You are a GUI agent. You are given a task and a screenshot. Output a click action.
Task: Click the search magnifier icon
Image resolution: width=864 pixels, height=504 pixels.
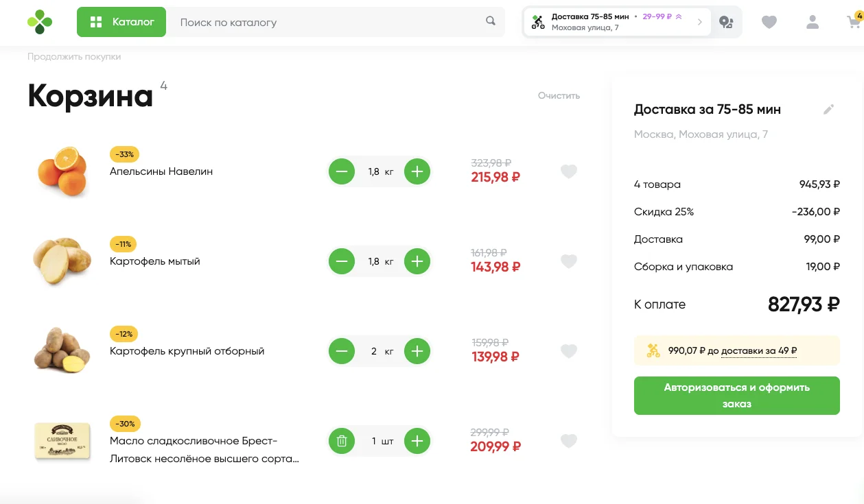click(x=491, y=21)
